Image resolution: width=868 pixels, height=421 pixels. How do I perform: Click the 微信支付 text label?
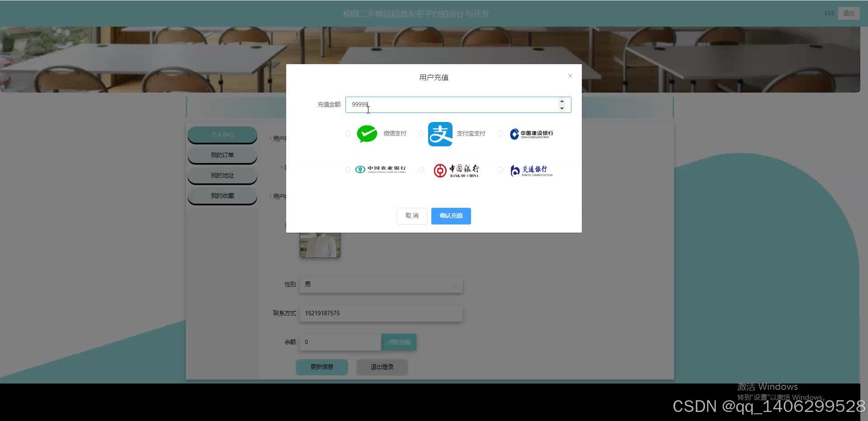(x=395, y=134)
